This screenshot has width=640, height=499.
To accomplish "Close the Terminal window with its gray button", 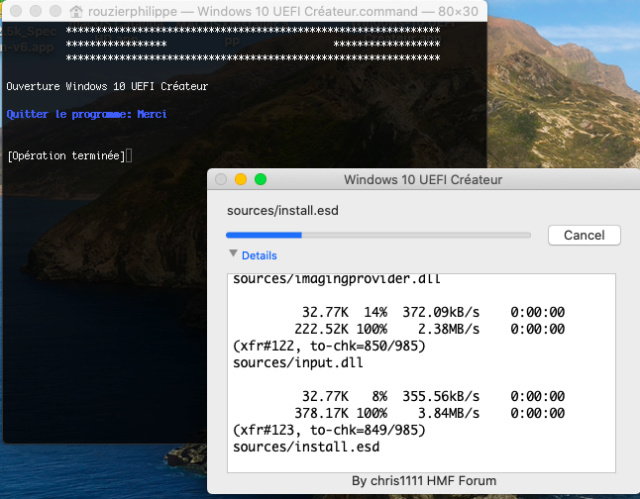I will tap(16, 11).
